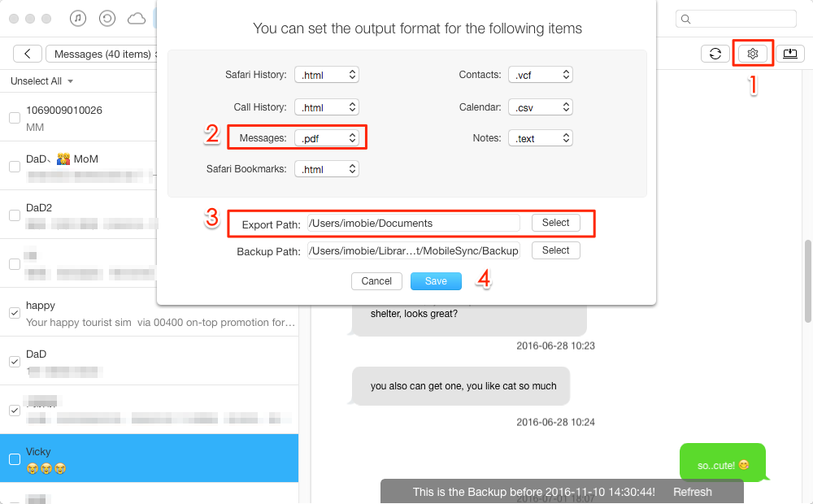The height and width of the screenshot is (504, 813).
Task: Expand the Unselect All menu
Action: (x=41, y=81)
